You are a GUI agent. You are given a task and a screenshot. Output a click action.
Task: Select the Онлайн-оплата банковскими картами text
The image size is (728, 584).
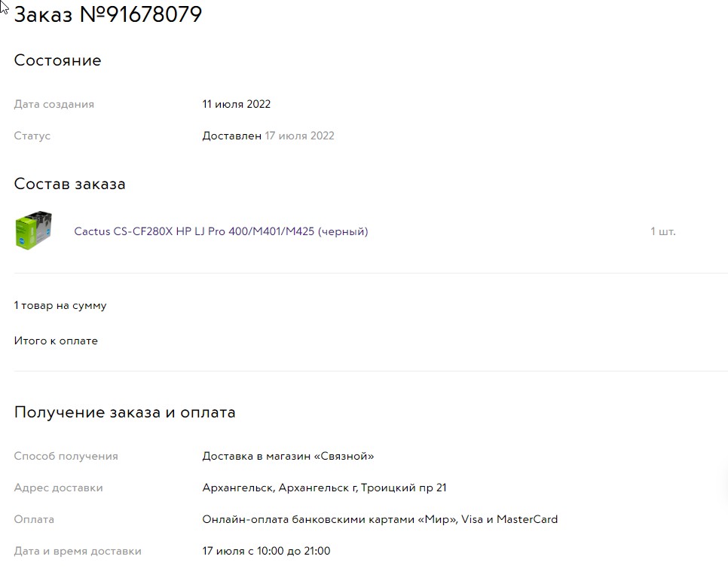[308, 519]
